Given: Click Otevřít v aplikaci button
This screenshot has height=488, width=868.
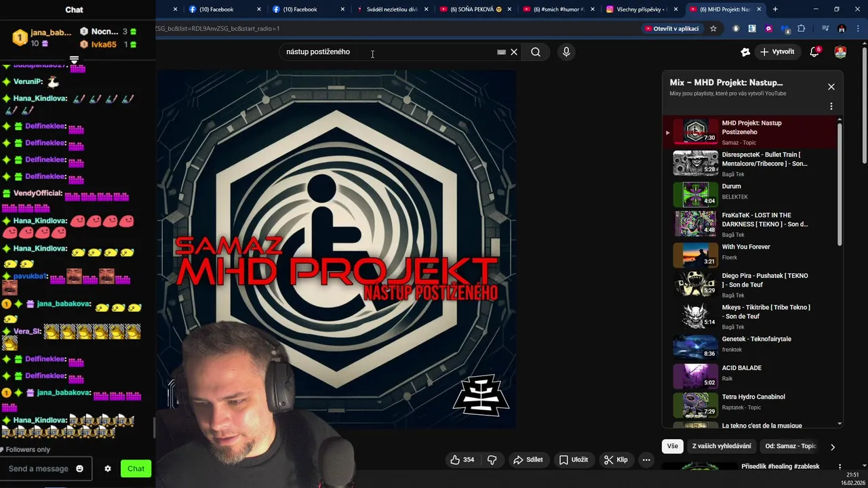Looking at the screenshot, I should (672, 28).
